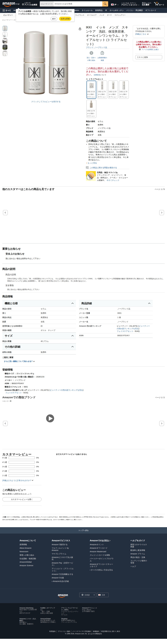Select the second product image thumbnail

coord(5,35)
